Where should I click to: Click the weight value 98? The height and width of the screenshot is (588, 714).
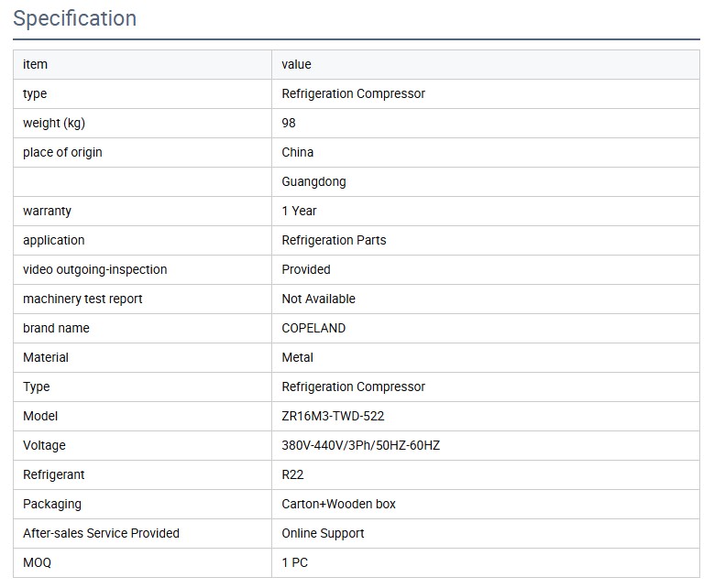[x=290, y=123]
